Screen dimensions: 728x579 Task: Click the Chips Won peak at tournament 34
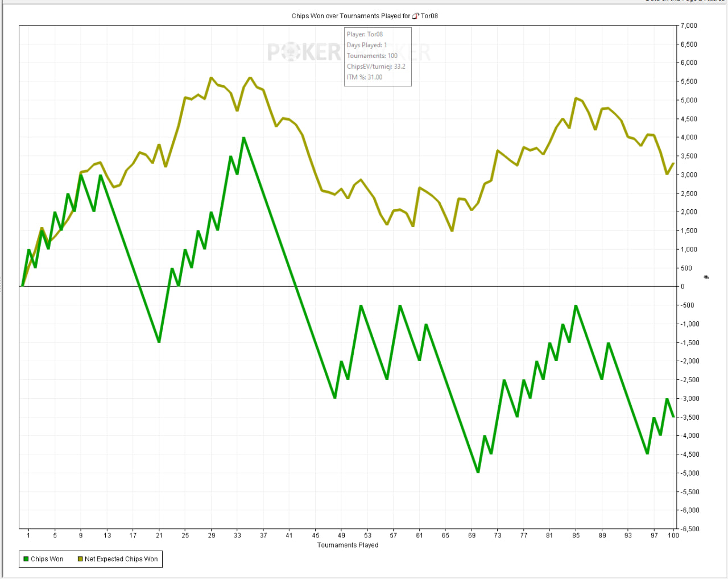tap(243, 138)
